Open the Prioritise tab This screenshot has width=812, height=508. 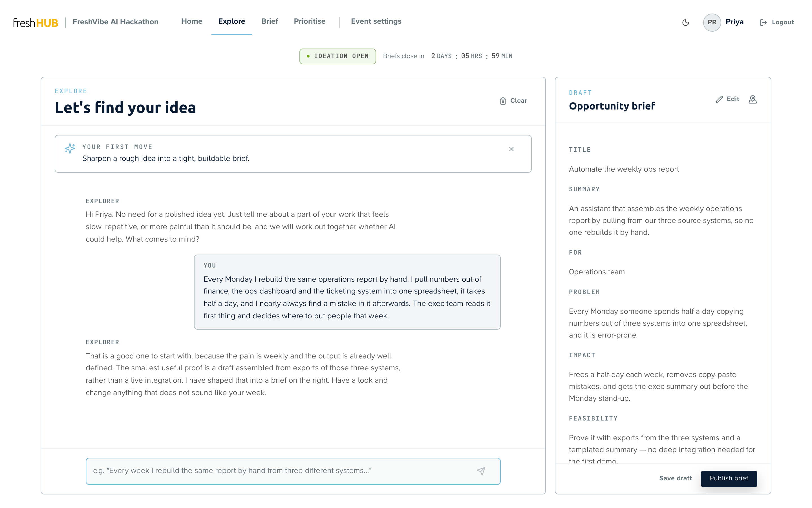point(309,21)
